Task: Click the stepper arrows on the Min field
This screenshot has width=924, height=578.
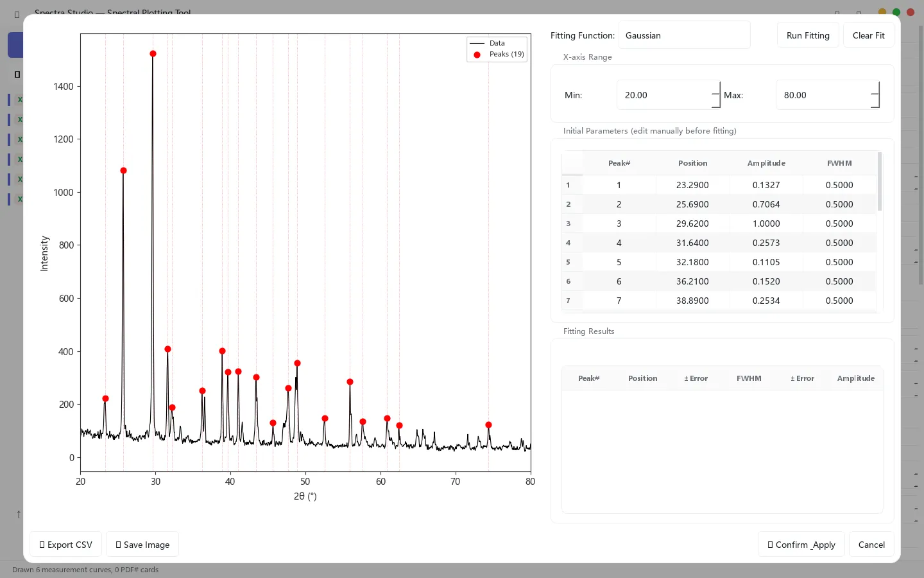Action: [716, 95]
